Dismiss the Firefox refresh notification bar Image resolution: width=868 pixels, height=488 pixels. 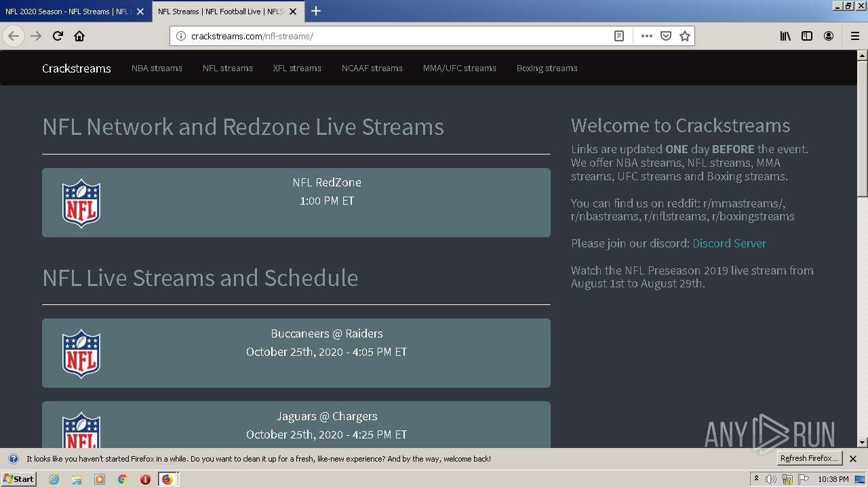coord(853,459)
